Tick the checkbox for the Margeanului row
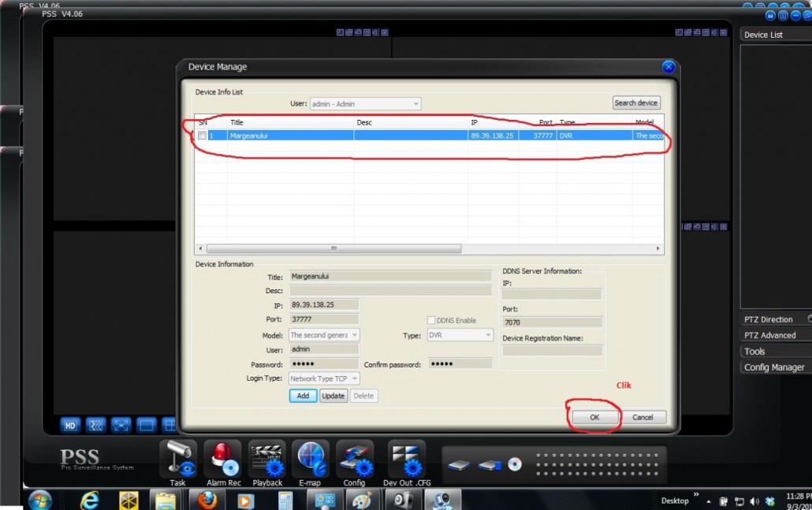The height and width of the screenshot is (510, 812). [x=203, y=136]
